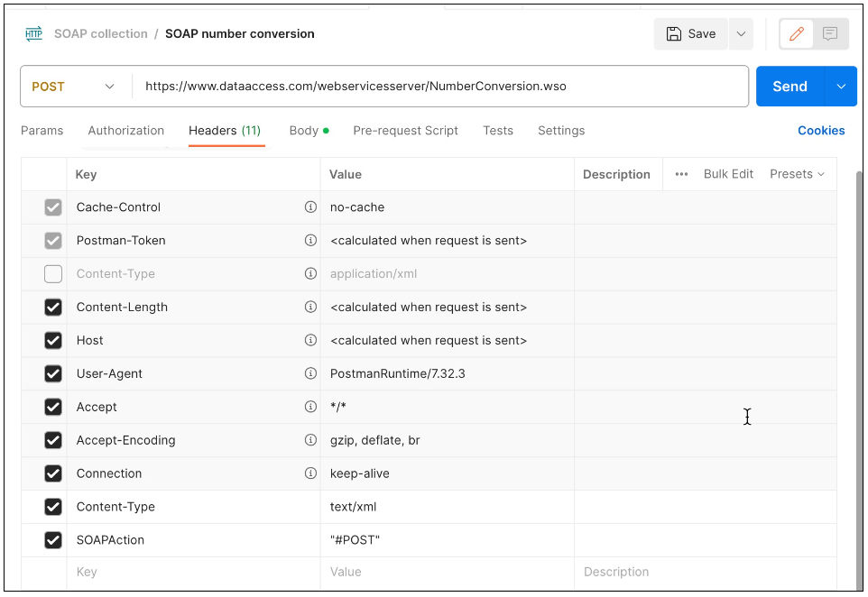
Task: Click the HTTP request type icon
Action: [33, 33]
